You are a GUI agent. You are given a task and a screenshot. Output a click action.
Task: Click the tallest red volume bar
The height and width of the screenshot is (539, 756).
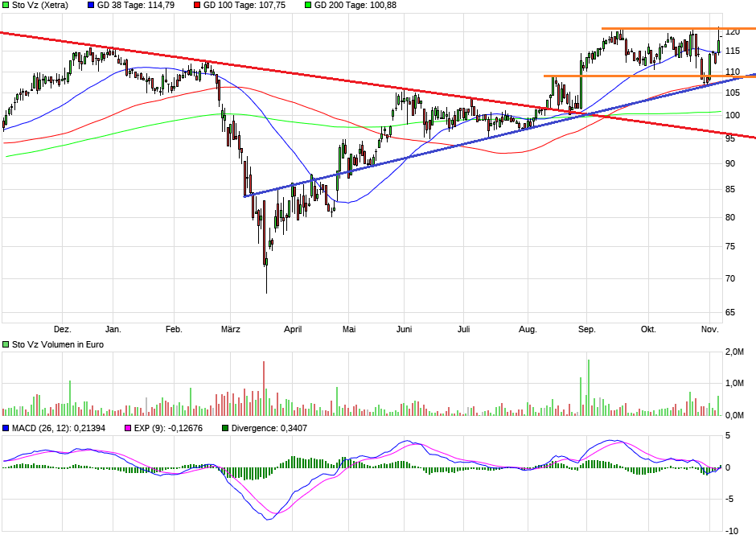click(263, 386)
